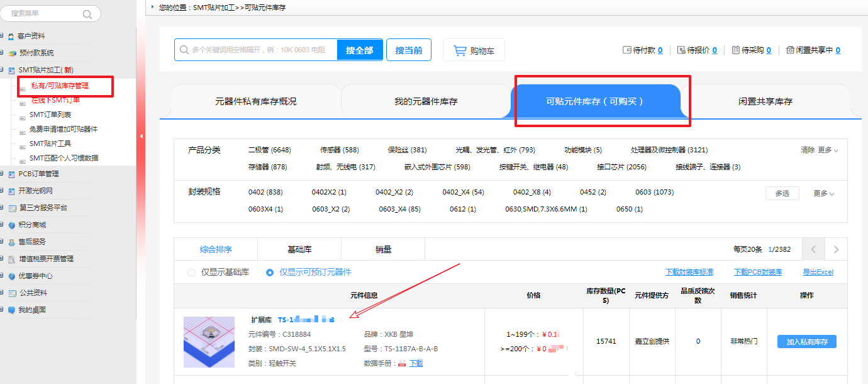Click the next page arrow icon

point(836,249)
